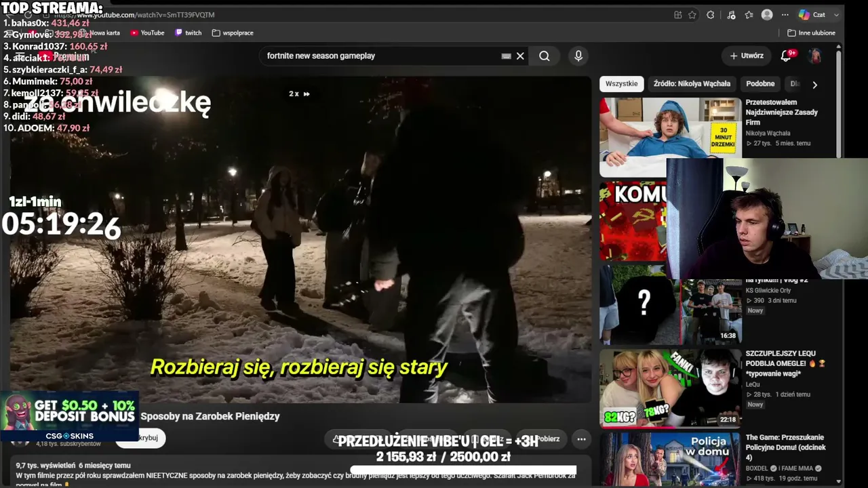
Task: Start voice search with the microphone
Action: click(578, 56)
